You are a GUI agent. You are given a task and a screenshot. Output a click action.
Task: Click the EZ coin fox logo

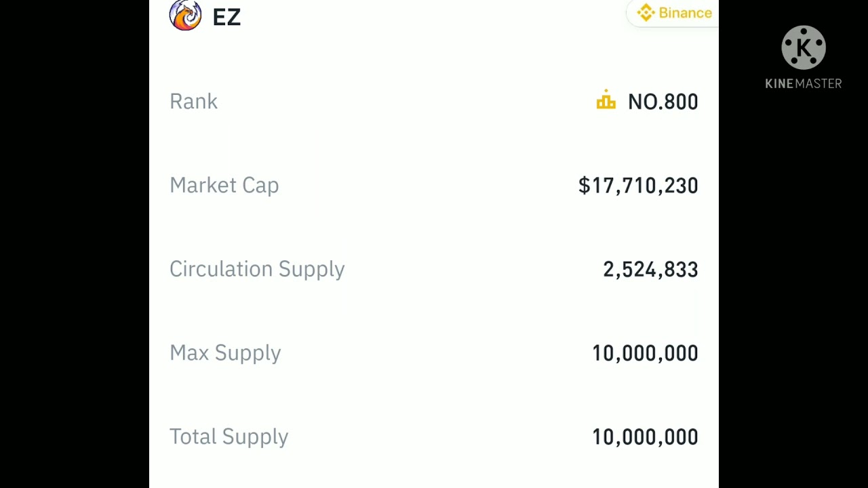(185, 15)
